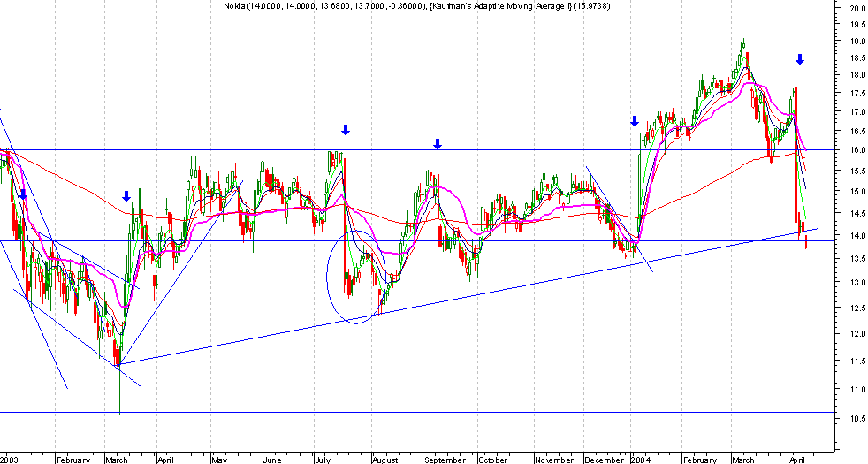868x464 pixels.
Task: Click the 16.5 price axis label
Action: (x=857, y=132)
